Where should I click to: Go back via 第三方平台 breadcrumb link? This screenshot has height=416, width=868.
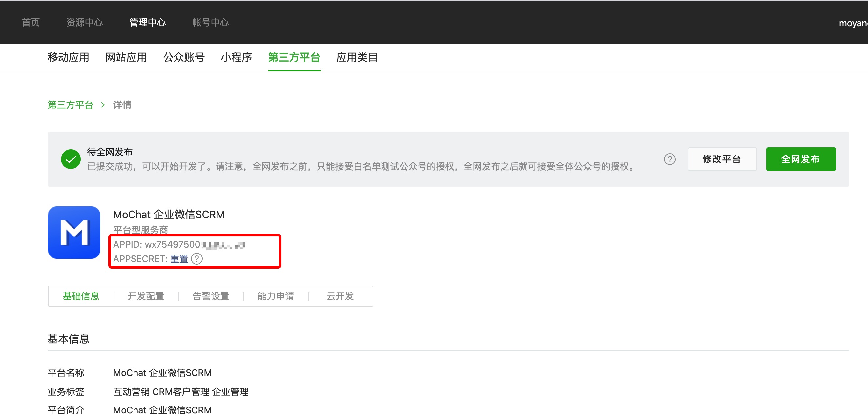[x=70, y=105]
